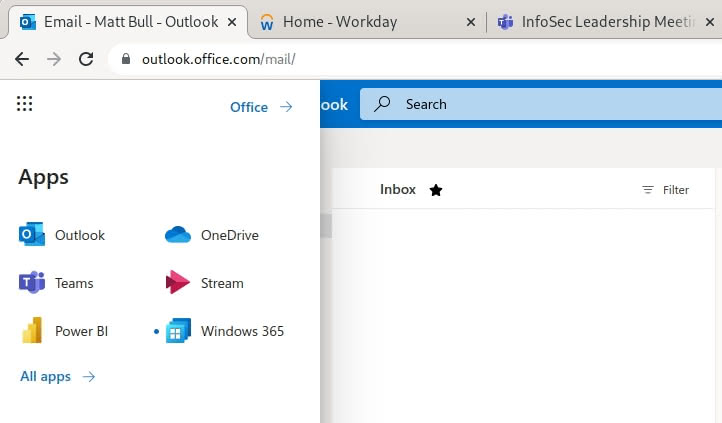Reload the Outlook page

tap(86, 59)
